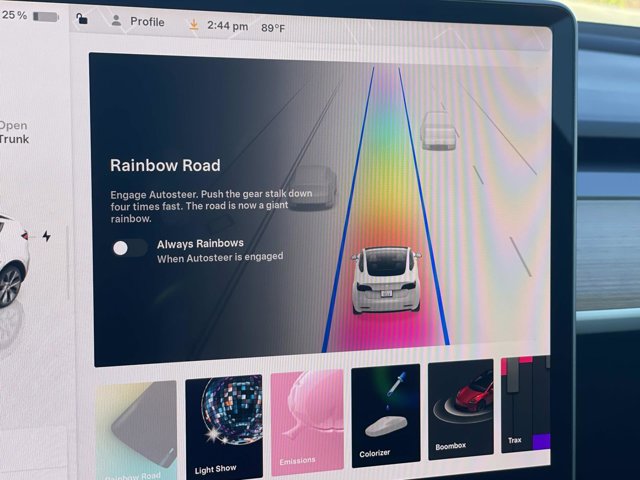Image resolution: width=640 pixels, height=480 pixels.
Task: Tap the white car on rainbow road
Action: coord(385,280)
